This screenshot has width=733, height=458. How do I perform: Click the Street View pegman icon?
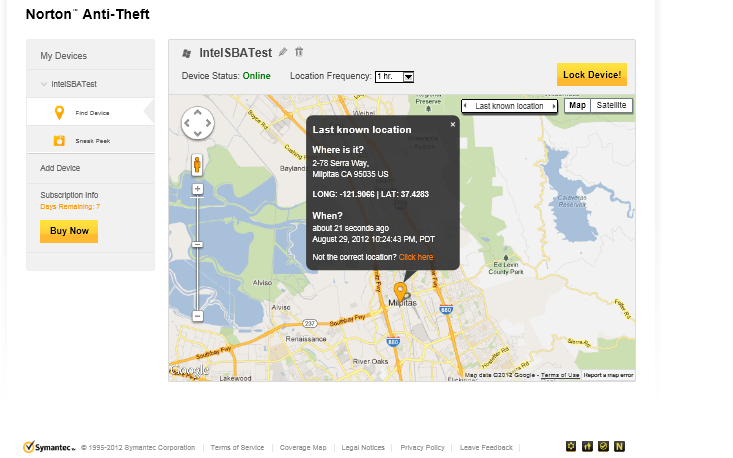pyautogui.click(x=197, y=165)
